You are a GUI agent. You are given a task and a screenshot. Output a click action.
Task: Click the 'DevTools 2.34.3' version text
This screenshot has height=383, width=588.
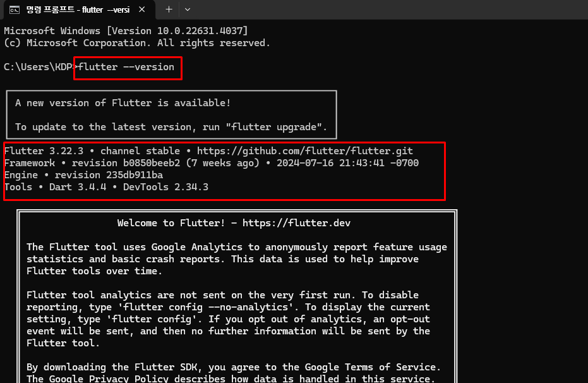click(165, 187)
